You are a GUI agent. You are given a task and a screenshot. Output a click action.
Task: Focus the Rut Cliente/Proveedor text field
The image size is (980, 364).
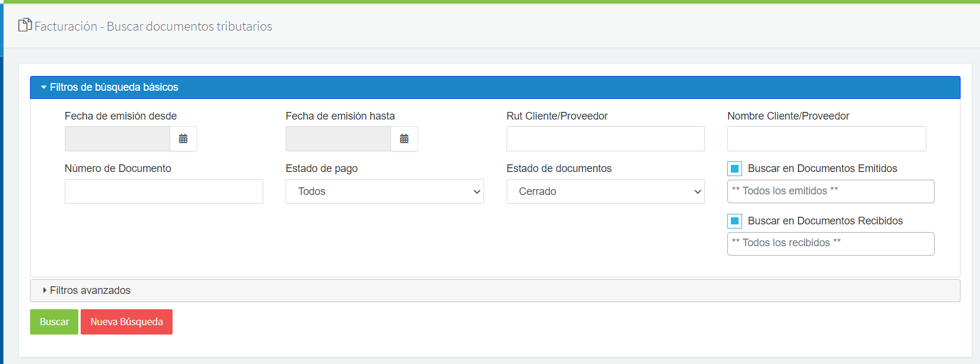coord(605,139)
